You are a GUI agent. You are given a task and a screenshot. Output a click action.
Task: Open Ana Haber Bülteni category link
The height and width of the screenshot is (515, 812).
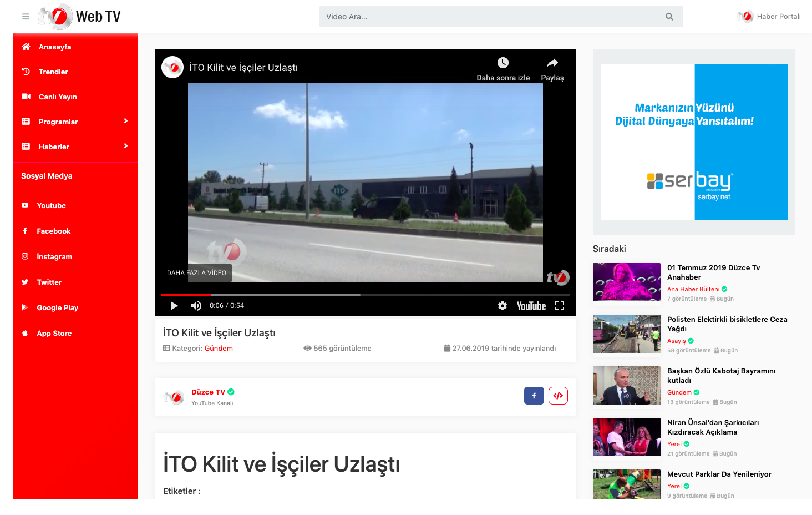693,289
